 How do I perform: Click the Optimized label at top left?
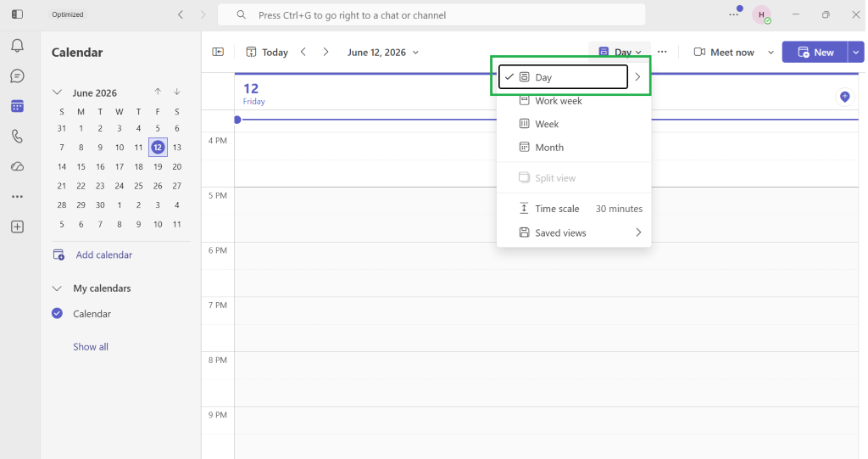point(68,14)
